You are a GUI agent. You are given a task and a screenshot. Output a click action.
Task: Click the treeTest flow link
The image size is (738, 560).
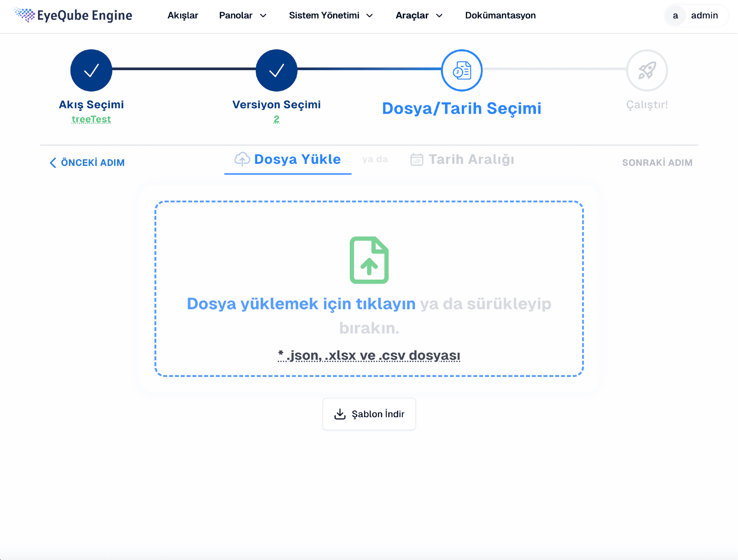[x=91, y=120]
